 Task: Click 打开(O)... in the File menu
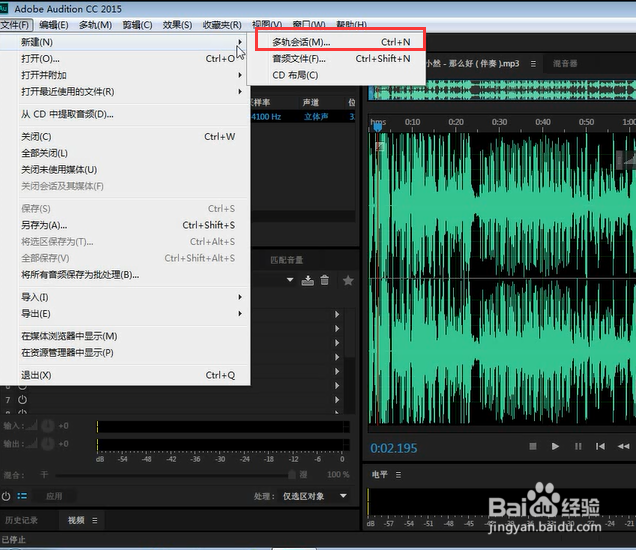coord(124,59)
